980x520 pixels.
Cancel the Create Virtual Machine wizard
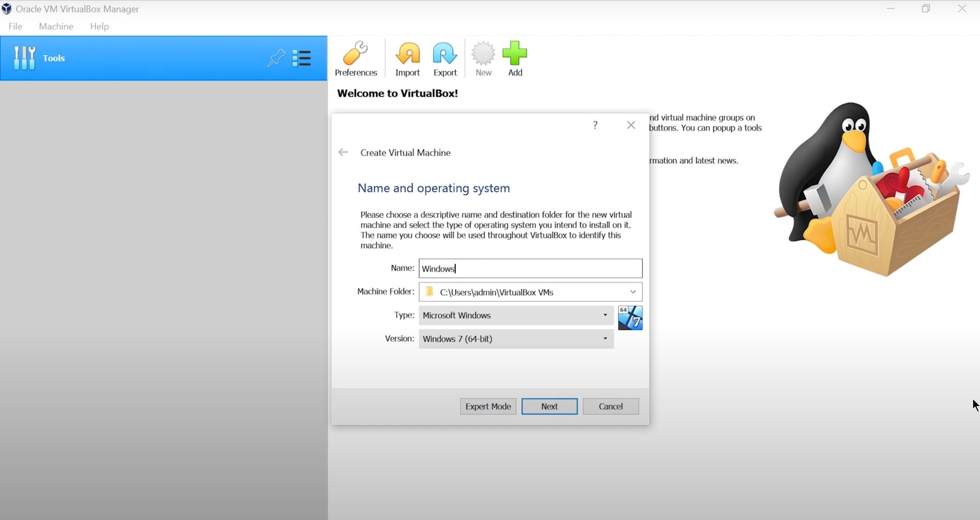click(610, 407)
